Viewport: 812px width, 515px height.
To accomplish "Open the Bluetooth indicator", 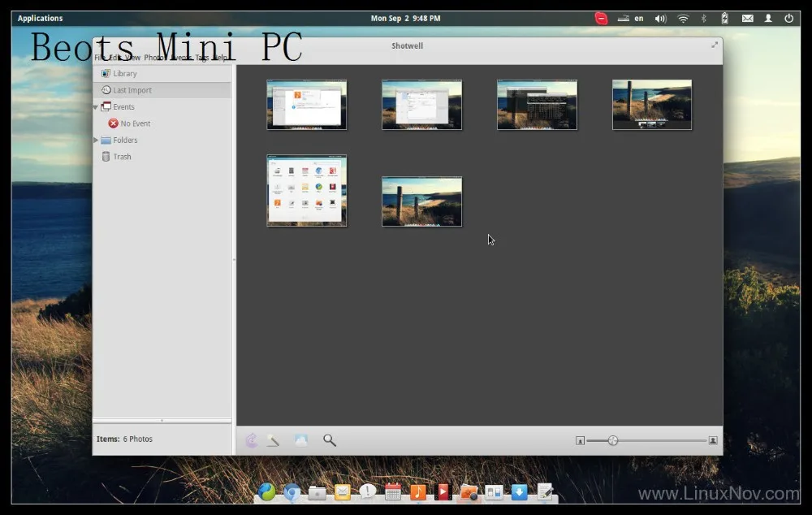I will [x=704, y=19].
